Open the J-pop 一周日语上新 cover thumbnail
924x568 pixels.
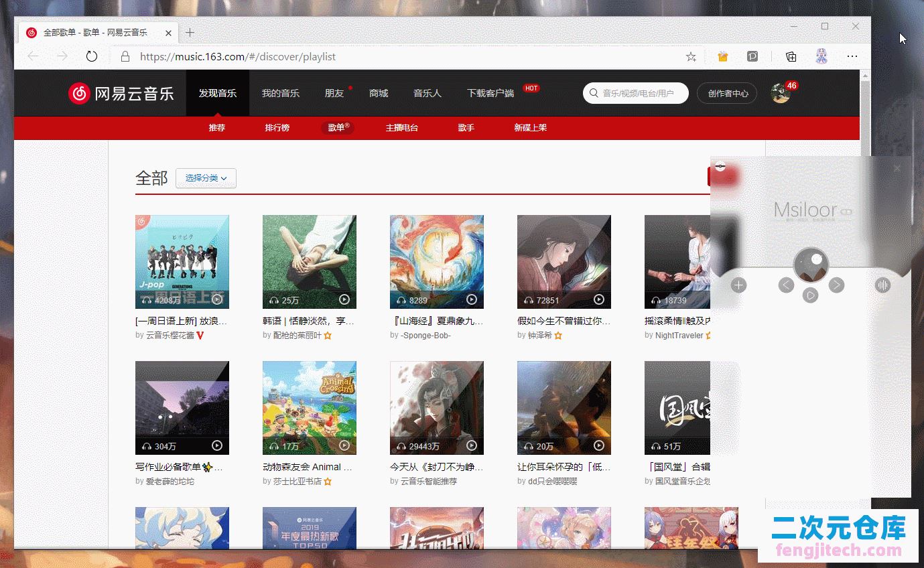pos(182,262)
